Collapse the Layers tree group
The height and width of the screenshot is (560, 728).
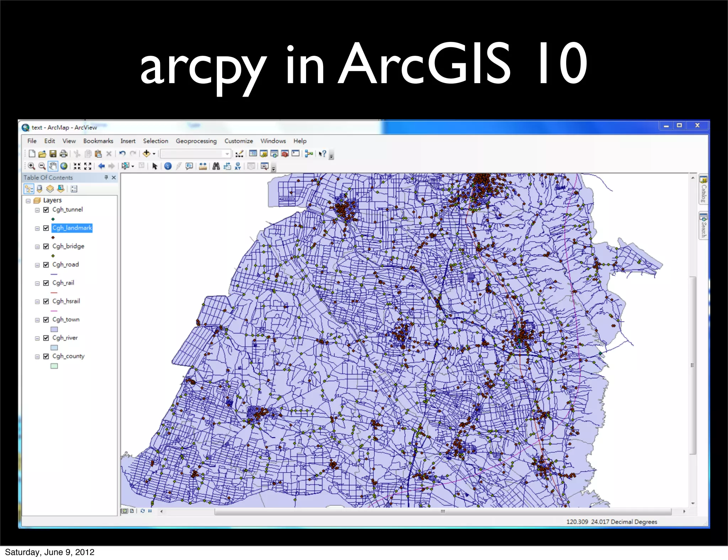[x=28, y=201]
